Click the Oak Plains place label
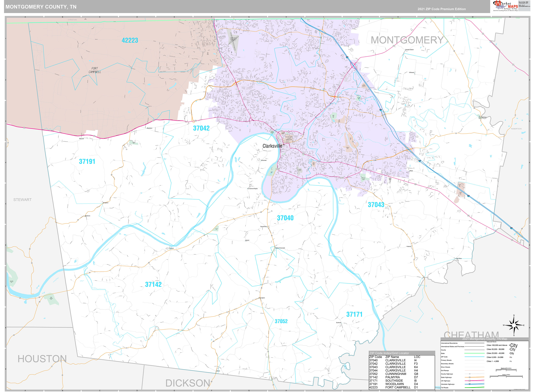The width and height of the screenshot is (533, 392). tap(459, 258)
